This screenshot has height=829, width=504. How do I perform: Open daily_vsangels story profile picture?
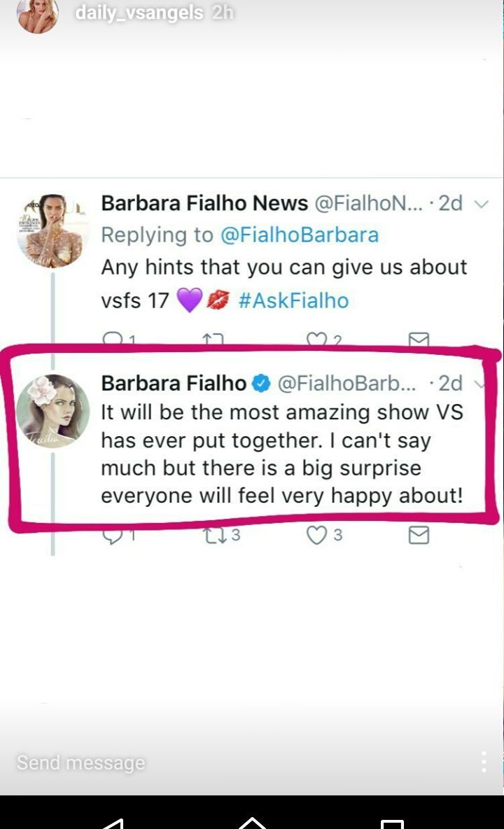coord(37,15)
